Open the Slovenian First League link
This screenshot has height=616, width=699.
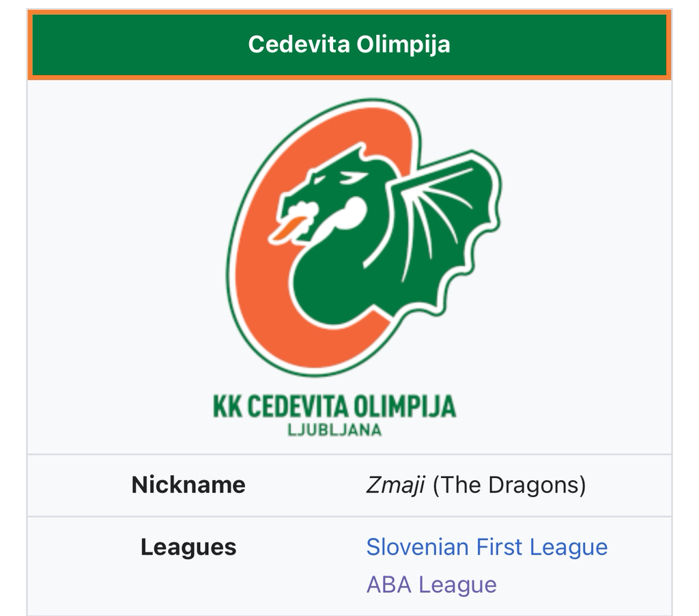[x=486, y=547]
